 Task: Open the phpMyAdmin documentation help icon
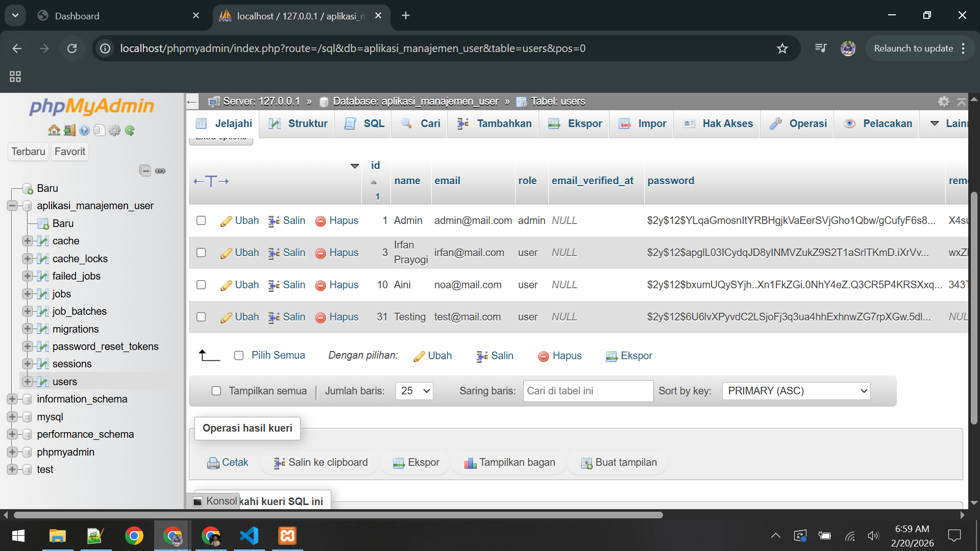click(x=85, y=131)
